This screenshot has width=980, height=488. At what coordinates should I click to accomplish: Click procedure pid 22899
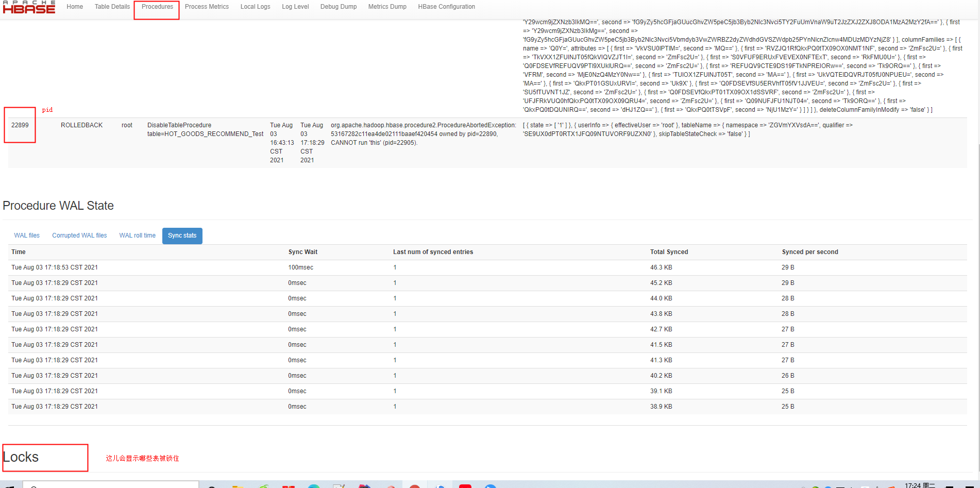click(20, 125)
